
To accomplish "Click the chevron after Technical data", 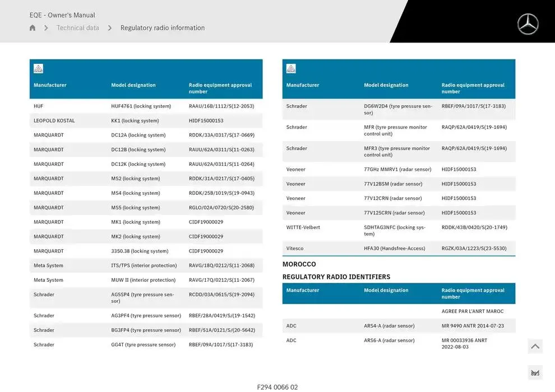I will click(x=110, y=28).
